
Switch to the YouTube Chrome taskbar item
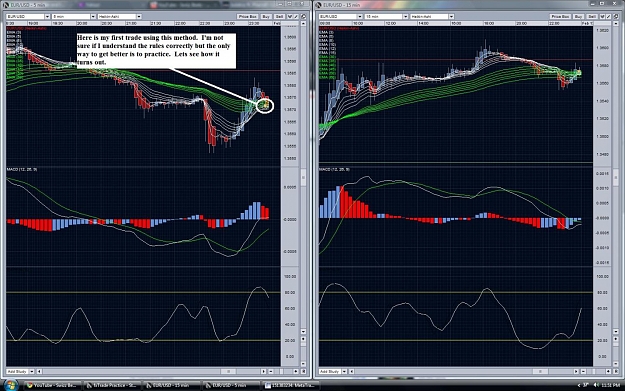tap(52, 385)
